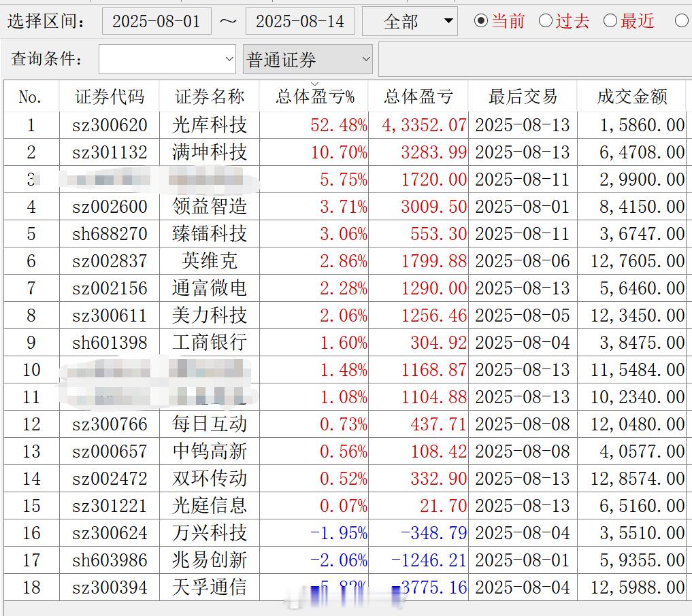Click the sz002600 code cell
This screenshot has width=692, height=616.
[x=110, y=207]
